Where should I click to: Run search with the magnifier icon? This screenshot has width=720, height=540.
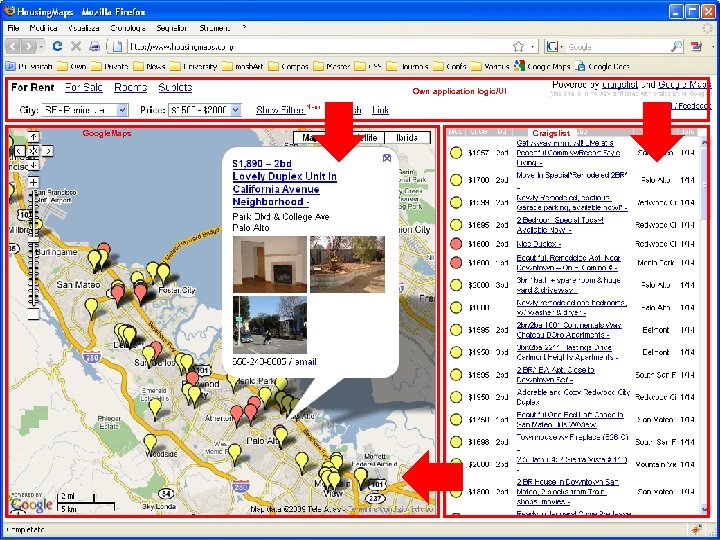[676, 46]
